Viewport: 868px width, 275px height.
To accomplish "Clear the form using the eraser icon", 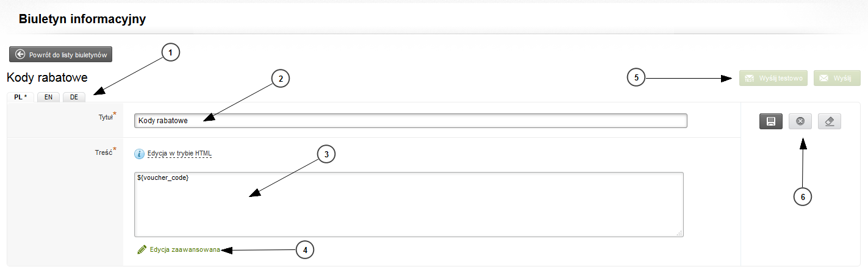I will point(830,121).
